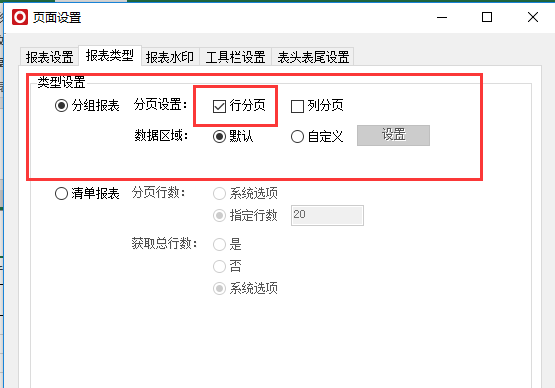This screenshot has height=388, width=555.
Task: Switch to the 报表设置 tab
Action: point(49,57)
